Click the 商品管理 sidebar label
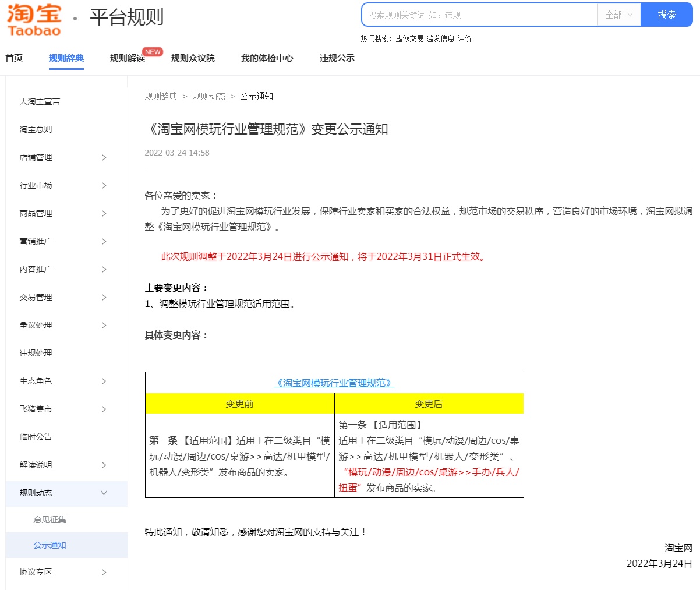 click(36, 213)
